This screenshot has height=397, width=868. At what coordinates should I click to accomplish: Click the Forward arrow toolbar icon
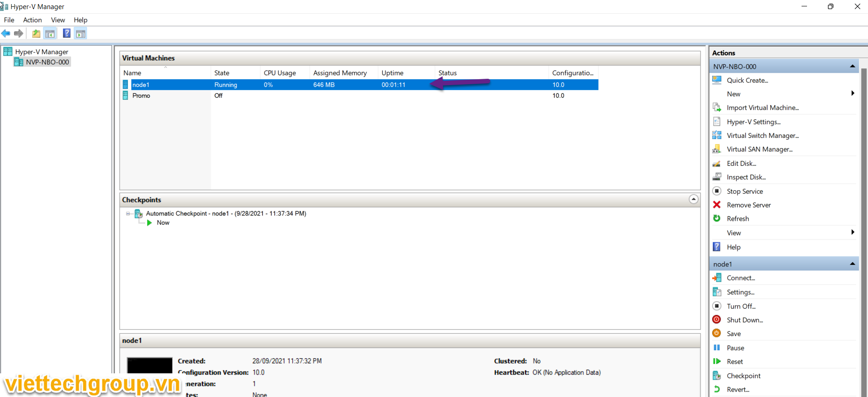coord(19,33)
